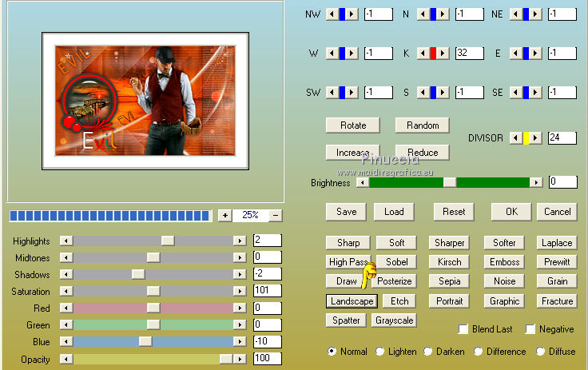Image resolution: width=588 pixels, height=370 pixels.
Task: Click Opacity slider right arrow
Action: 240,359
